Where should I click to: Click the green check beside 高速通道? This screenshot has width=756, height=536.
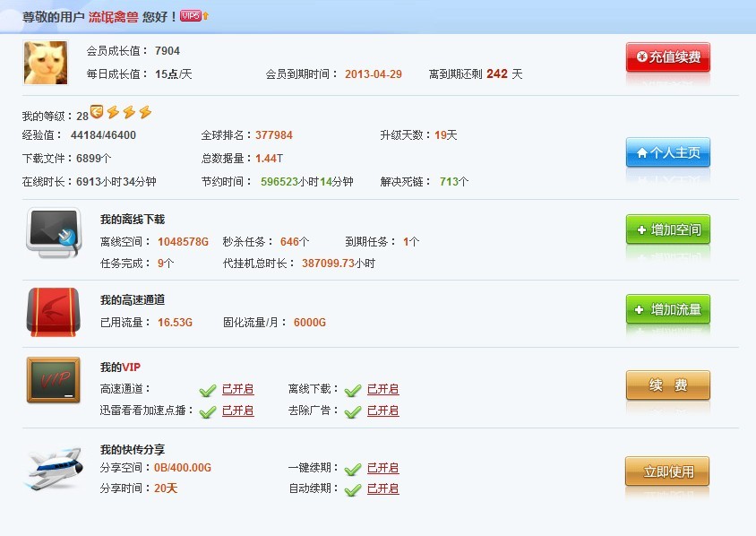click(208, 390)
